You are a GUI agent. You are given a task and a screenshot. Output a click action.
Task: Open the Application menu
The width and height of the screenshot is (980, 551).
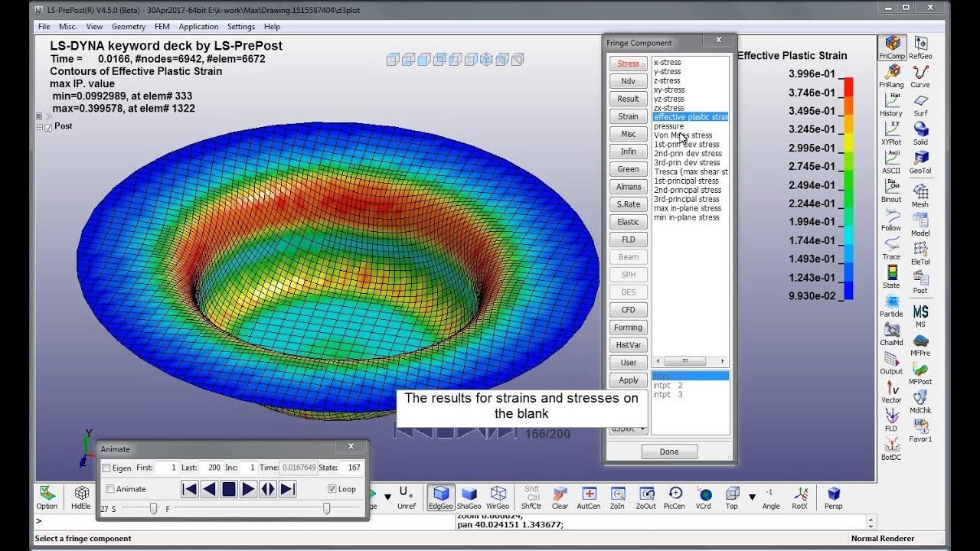(198, 26)
